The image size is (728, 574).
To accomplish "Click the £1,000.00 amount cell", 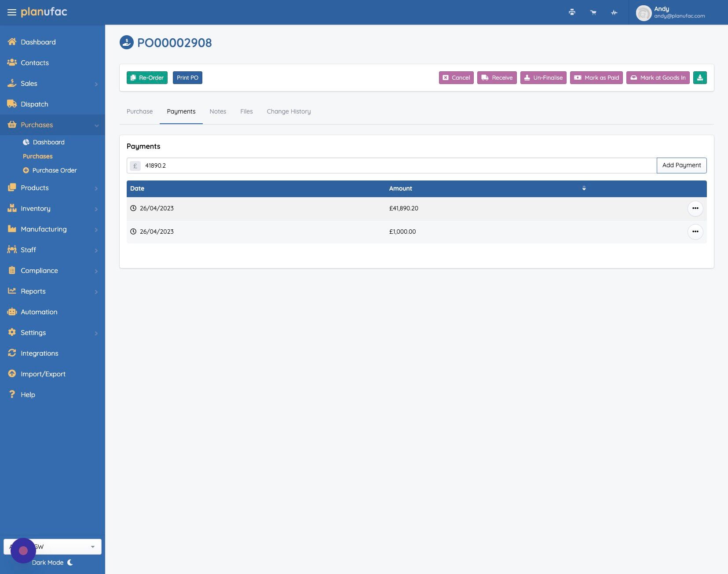I will point(402,232).
